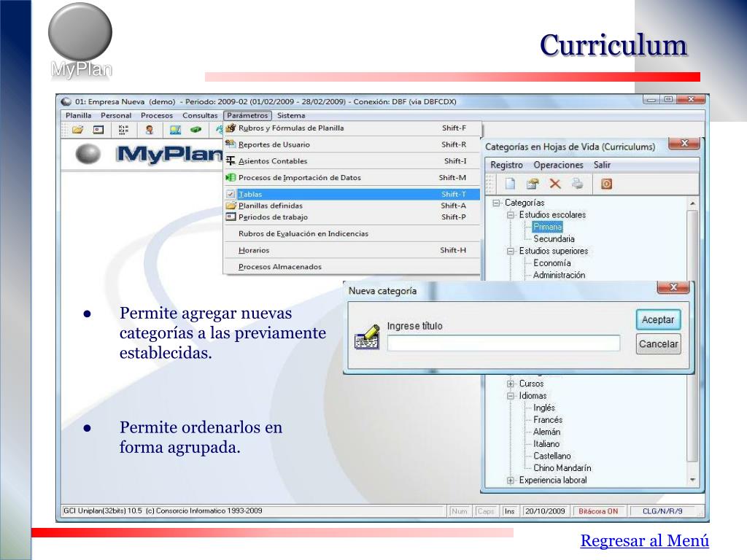Click the checkmark icon beside Tablas
The height and width of the screenshot is (560, 747).
point(231,194)
